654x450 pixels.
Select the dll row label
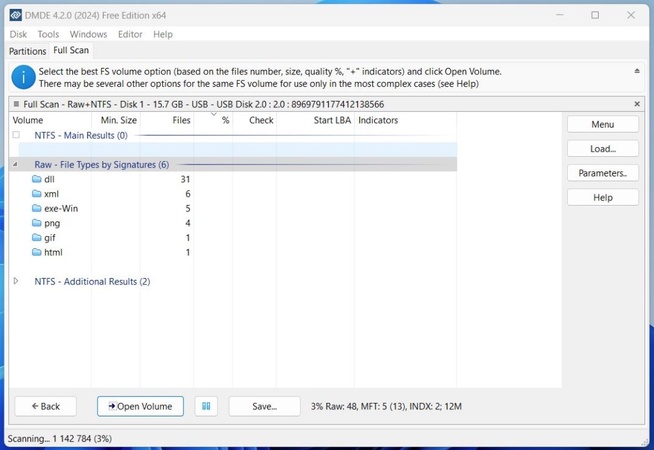click(x=49, y=179)
